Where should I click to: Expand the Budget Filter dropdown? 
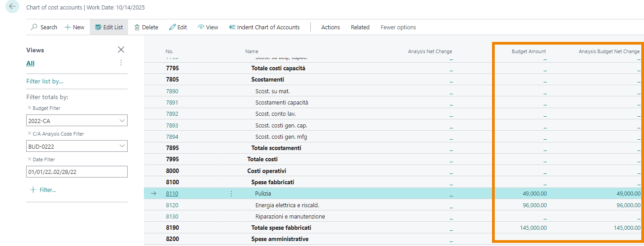click(x=122, y=121)
